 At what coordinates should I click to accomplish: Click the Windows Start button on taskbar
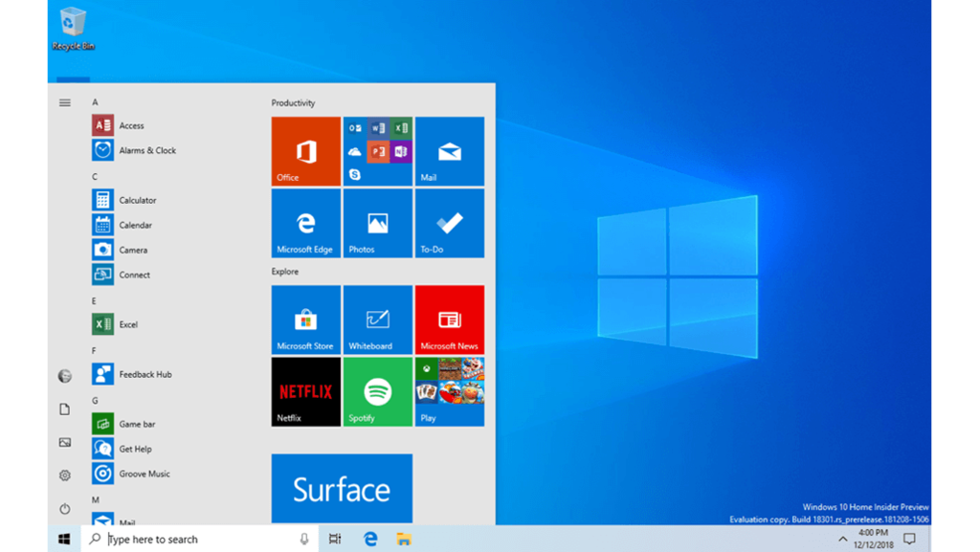[x=64, y=539]
